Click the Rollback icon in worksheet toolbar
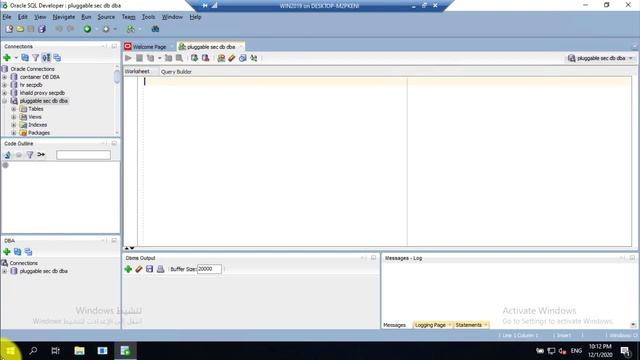640x360 pixels. click(x=205, y=58)
